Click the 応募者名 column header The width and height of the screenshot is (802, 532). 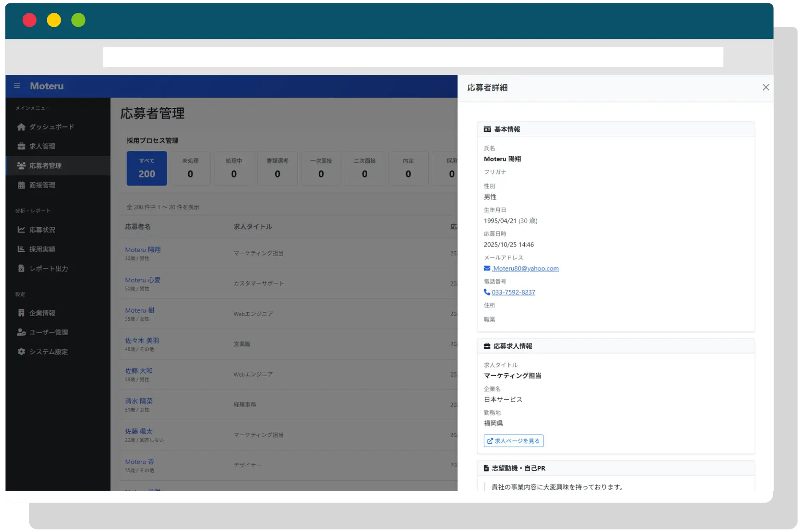[x=138, y=227]
